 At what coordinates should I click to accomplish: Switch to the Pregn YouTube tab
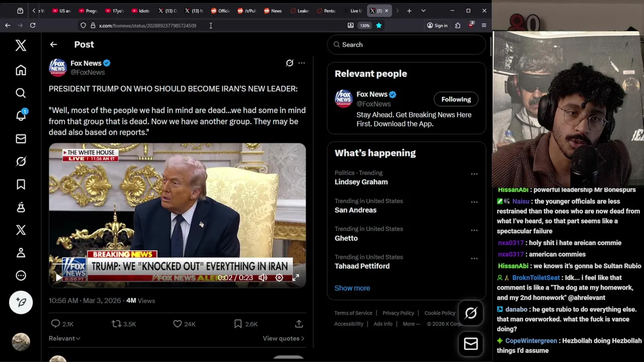[x=88, y=11]
